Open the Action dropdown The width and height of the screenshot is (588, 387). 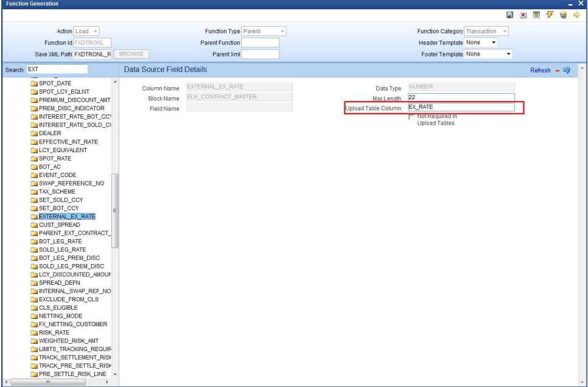[x=86, y=32]
